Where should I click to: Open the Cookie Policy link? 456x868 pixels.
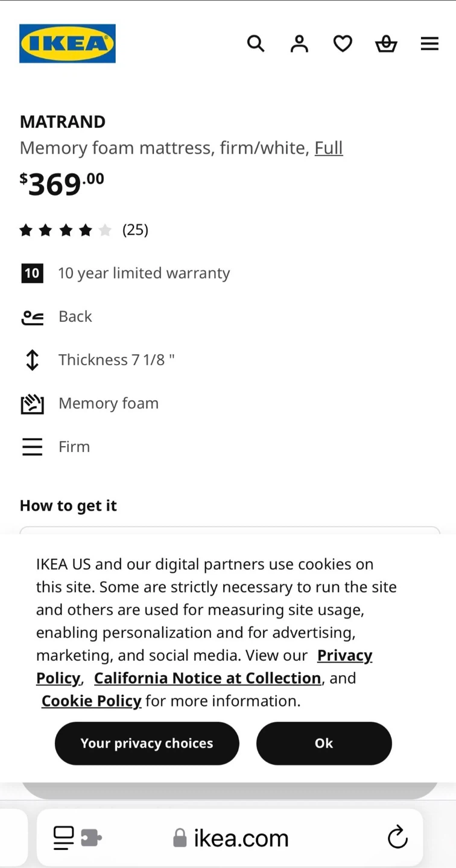point(91,701)
